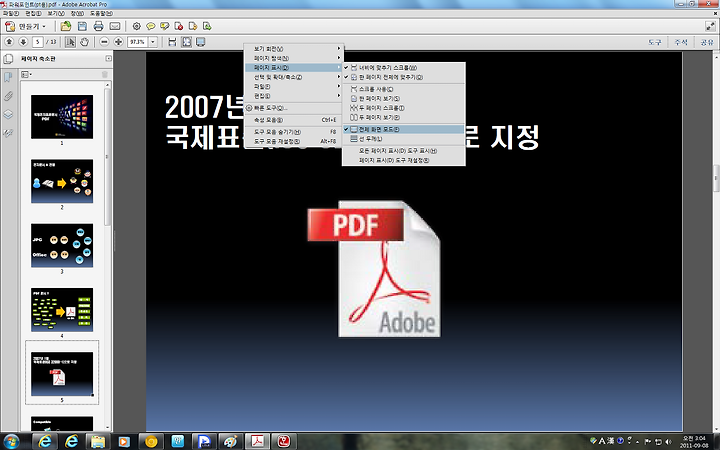Screen dimensions: 720x450
Task: Toggle 속성 모음(B) Ctrl+E menu item
Action: pyautogui.click(x=294, y=120)
